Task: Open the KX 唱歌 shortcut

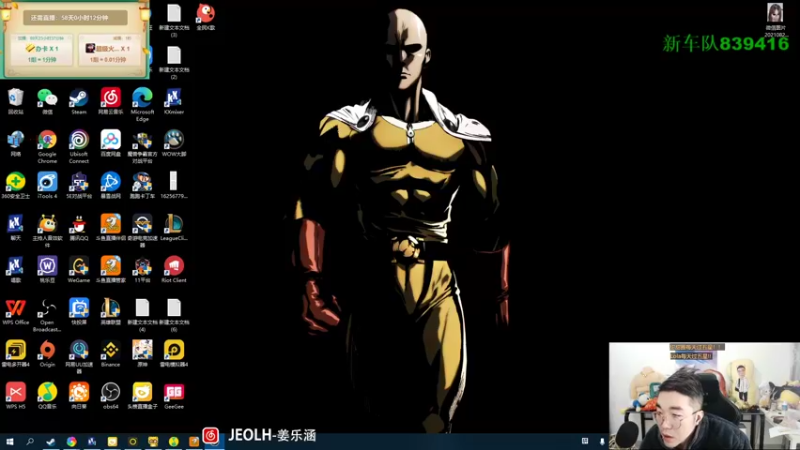Action: 16,267
